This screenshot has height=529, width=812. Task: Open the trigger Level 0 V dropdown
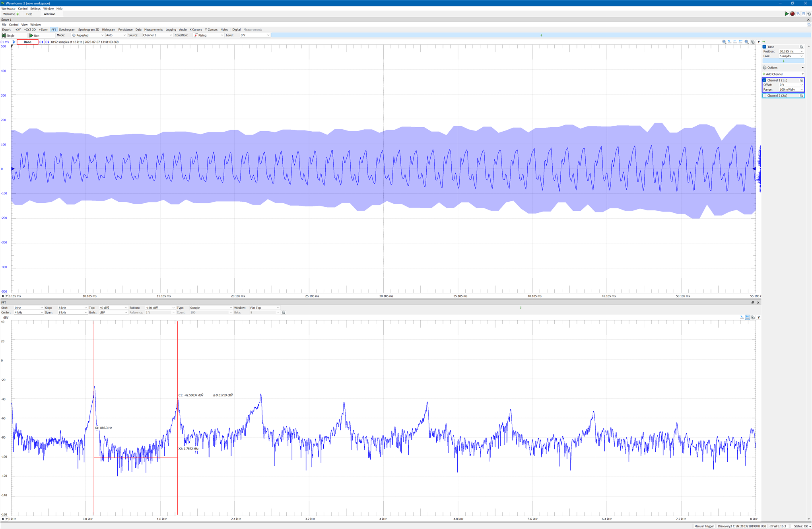(255, 35)
